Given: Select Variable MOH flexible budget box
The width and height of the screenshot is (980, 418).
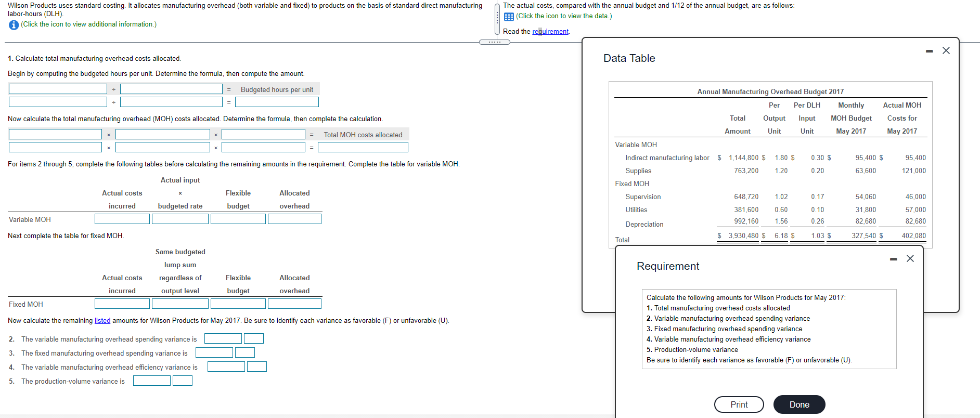Looking at the screenshot, I should [x=238, y=219].
